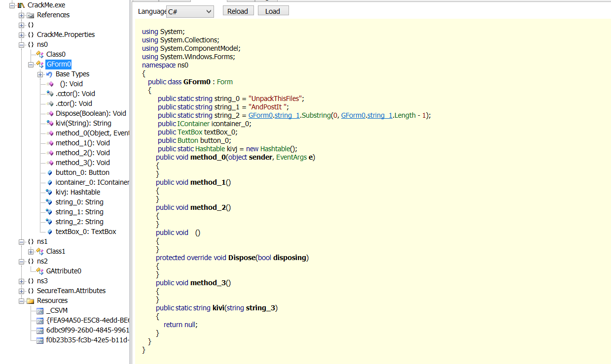Select the kivj: Hashtable tree item
611x364 pixels.
coord(78,192)
